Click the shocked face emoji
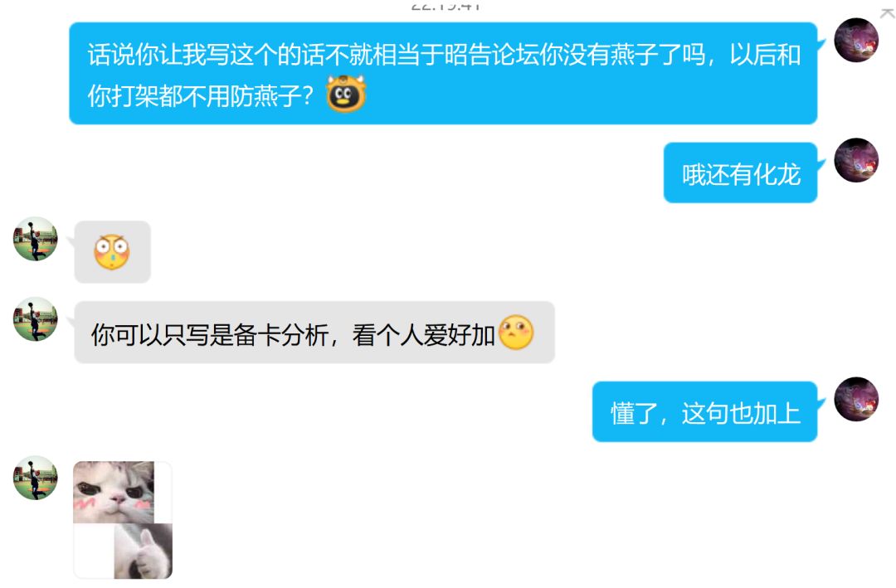This screenshot has height=588, width=896. (112, 252)
